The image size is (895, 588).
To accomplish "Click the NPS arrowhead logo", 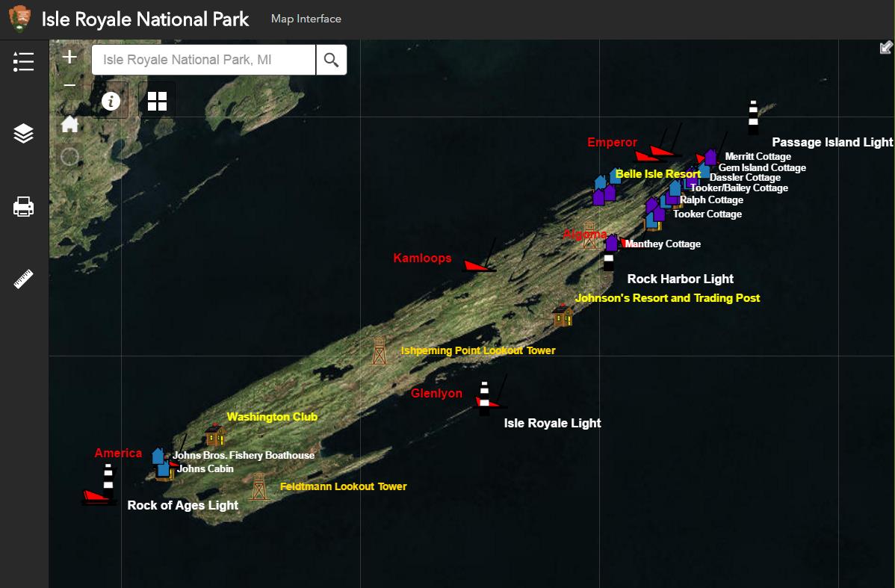I will click(20, 19).
